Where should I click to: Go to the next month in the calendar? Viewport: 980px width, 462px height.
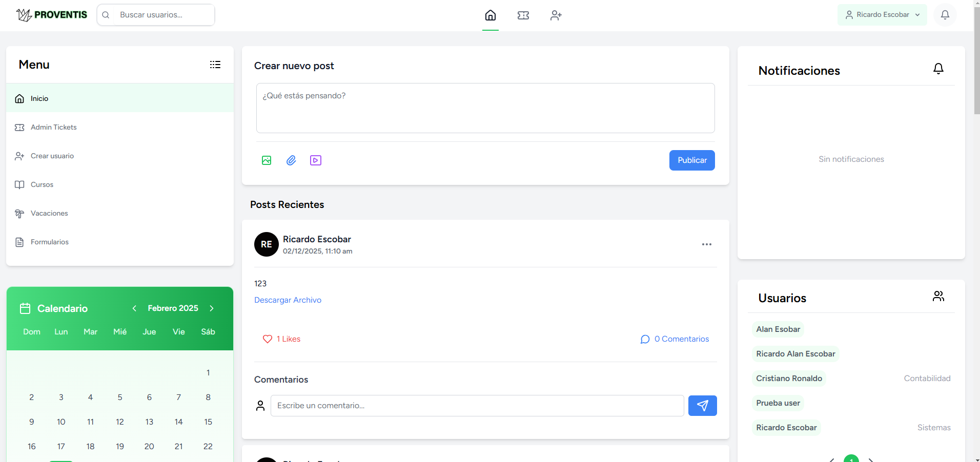[x=212, y=308]
